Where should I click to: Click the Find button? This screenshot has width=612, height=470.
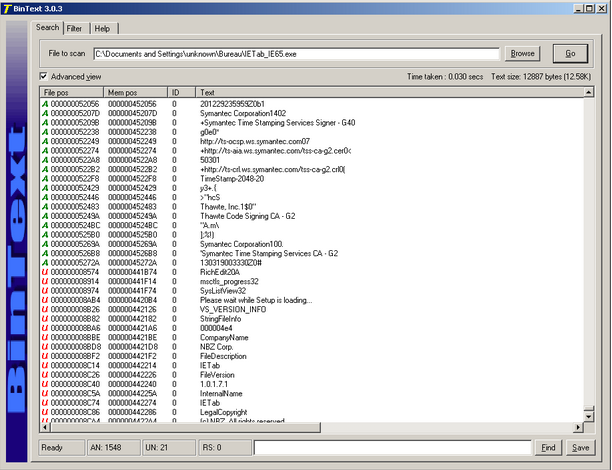coord(548,447)
